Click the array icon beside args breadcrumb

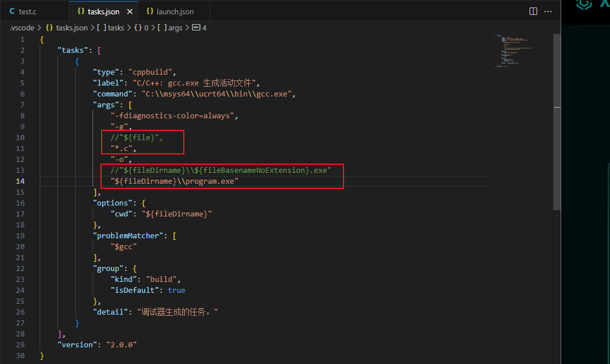click(161, 28)
